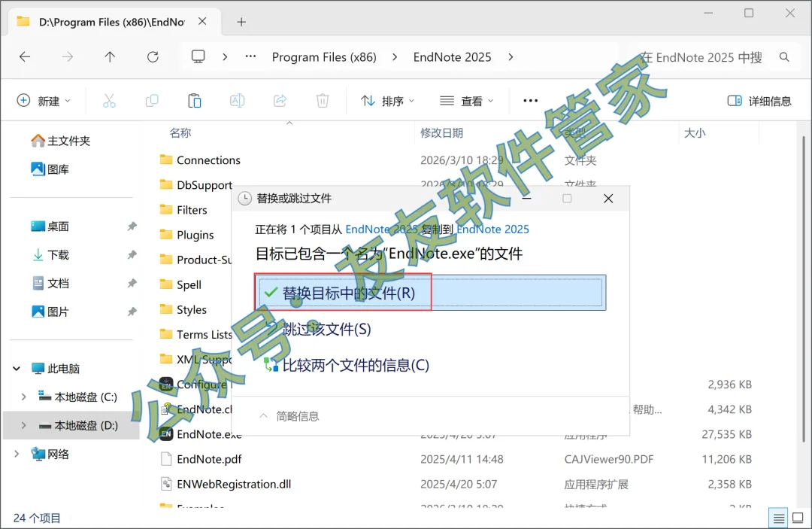Screen dimensions: 812x529
Task: Select the Spell folder
Action: [x=180, y=284]
